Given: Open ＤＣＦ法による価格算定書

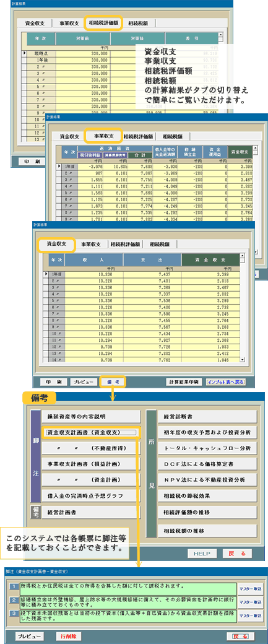Looking at the screenshot, I should click(208, 464).
